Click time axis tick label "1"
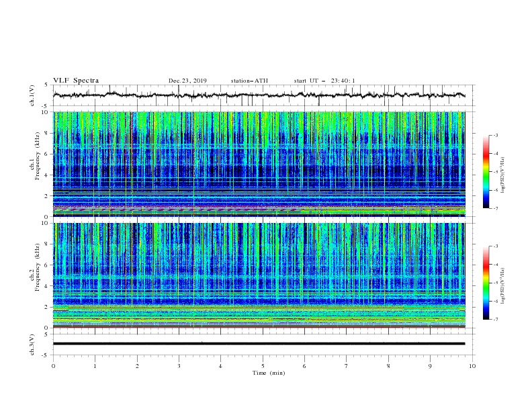Image resolution: width=532 pixels, height=411 pixels. coord(95,366)
